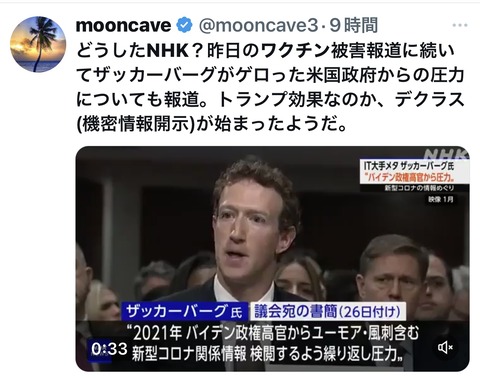Screen dimensions: 480x378
Task: Open the mooncave display name link
Action: [x=123, y=25]
